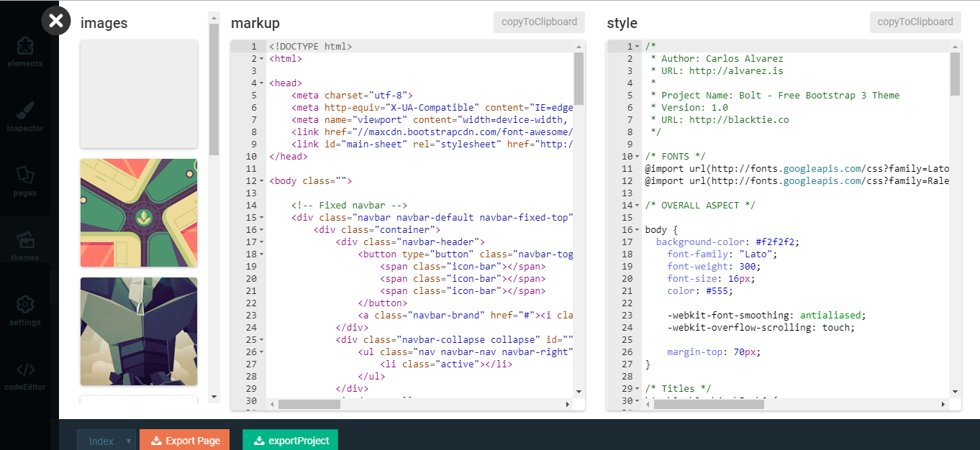Click the Export Page button

185,441
